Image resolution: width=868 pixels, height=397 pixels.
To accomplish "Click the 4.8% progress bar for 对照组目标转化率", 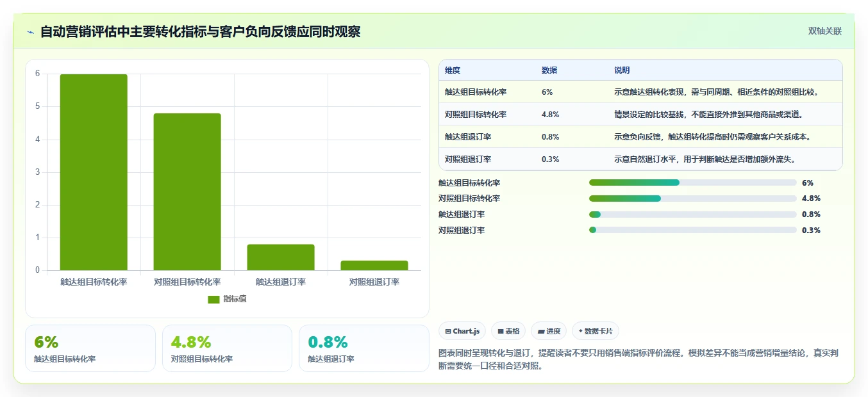I will (x=692, y=199).
